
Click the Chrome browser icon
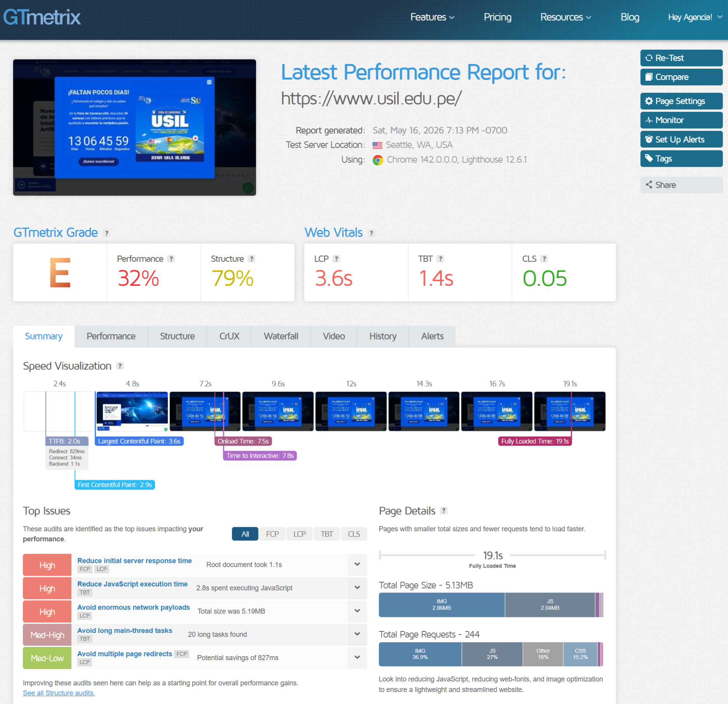(x=377, y=160)
